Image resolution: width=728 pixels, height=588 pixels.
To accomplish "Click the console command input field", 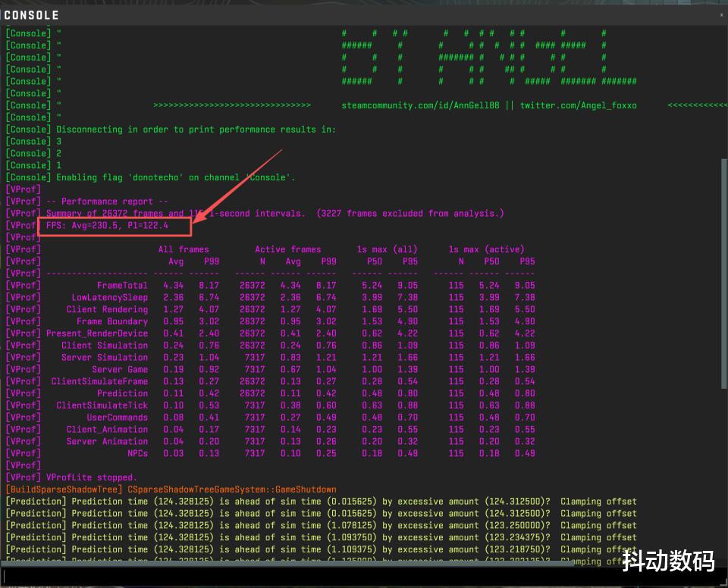I will (364, 576).
